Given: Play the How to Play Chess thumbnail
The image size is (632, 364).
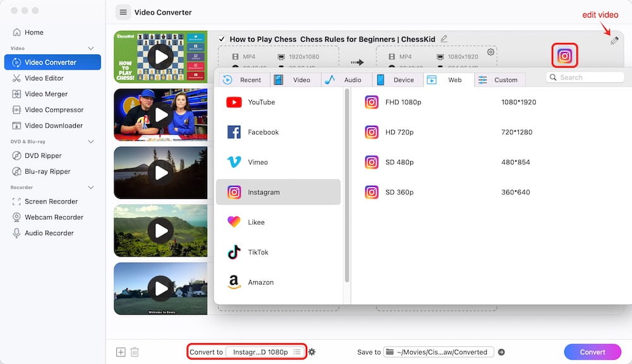Looking at the screenshot, I should point(161,57).
